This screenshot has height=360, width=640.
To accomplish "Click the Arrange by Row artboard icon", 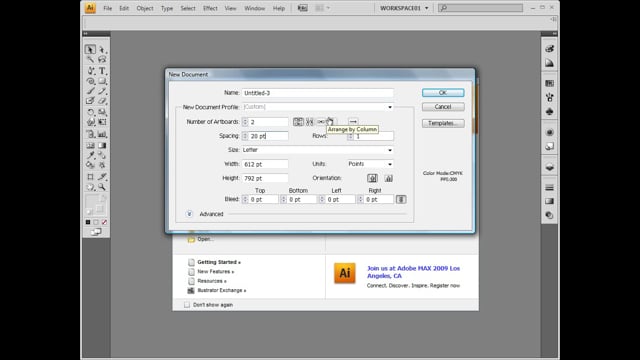I will [x=321, y=122].
